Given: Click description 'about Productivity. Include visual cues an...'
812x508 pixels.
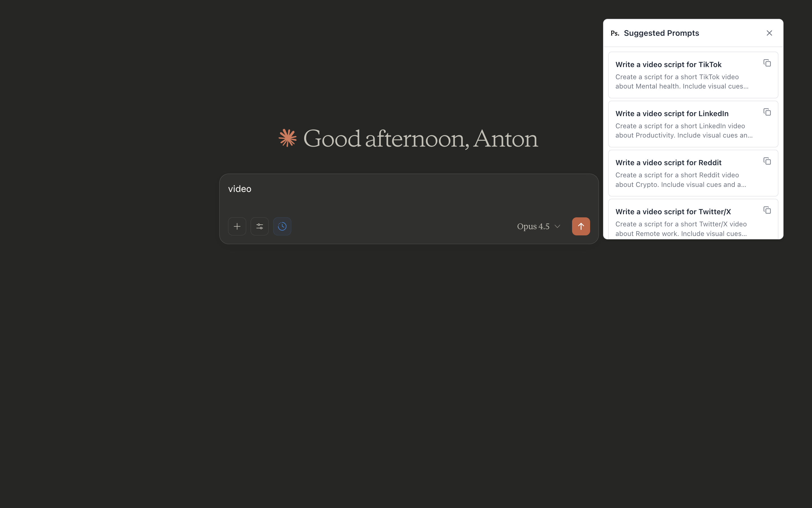Looking at the screenshot, I should point(684,135).
